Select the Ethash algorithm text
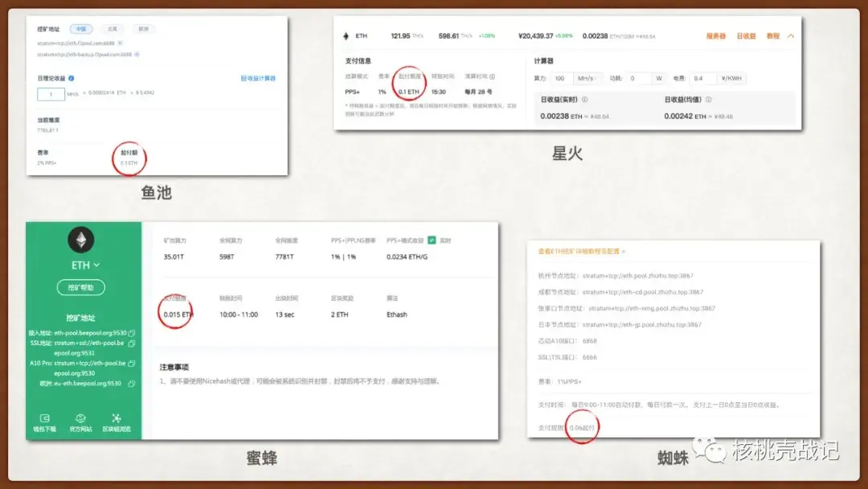Viewport: 868px width, 489px height. click(x=397, y=314)
